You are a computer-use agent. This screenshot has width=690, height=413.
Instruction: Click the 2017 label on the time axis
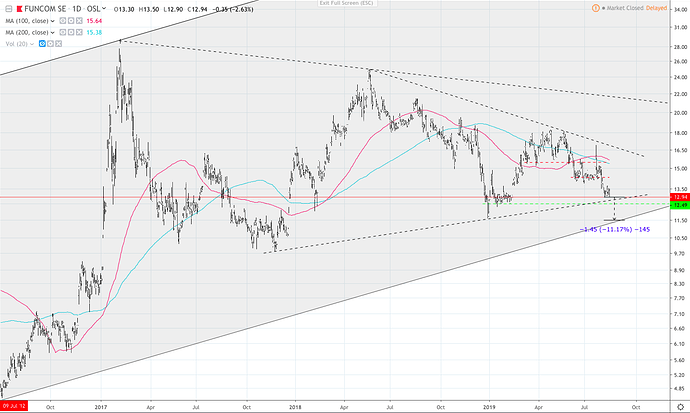[101, 407]
